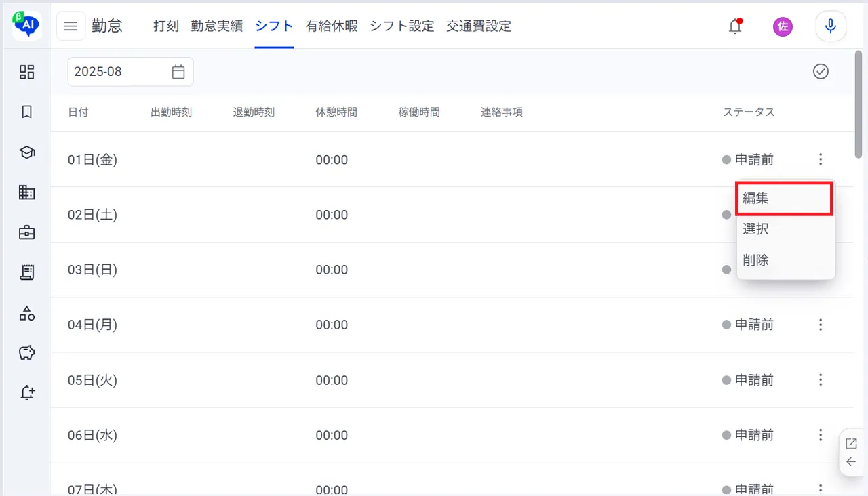Open the three-dot menu for 01日(金)
This screenshot has height=496, width=868.
click(821, 160)
